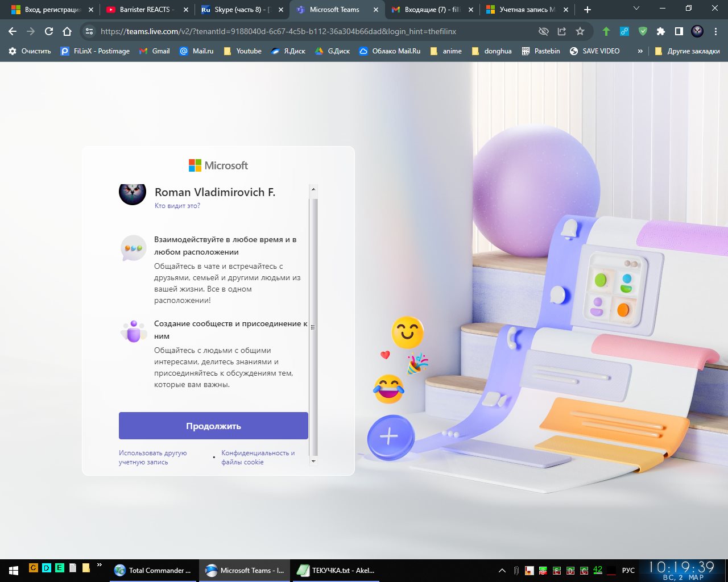Close the Barrister REACTS tab
The height and width of the screenshot is (582, 728).
185,10
